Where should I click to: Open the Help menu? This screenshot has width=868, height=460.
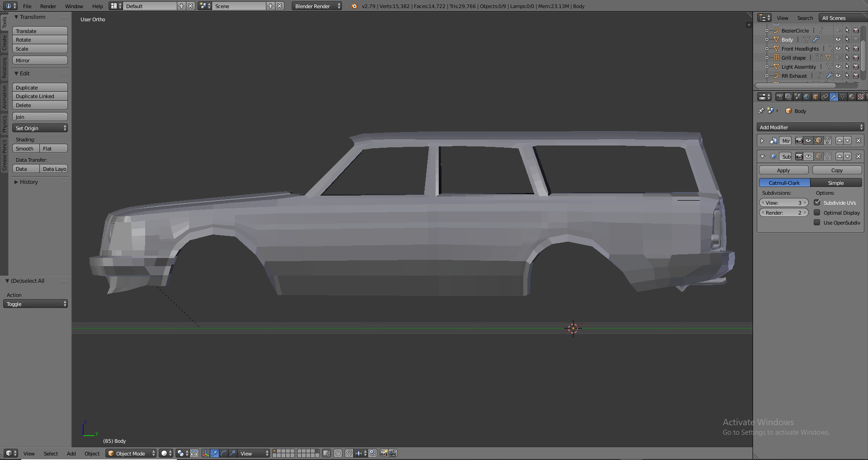pyautogui.click(x=97, y=6)
